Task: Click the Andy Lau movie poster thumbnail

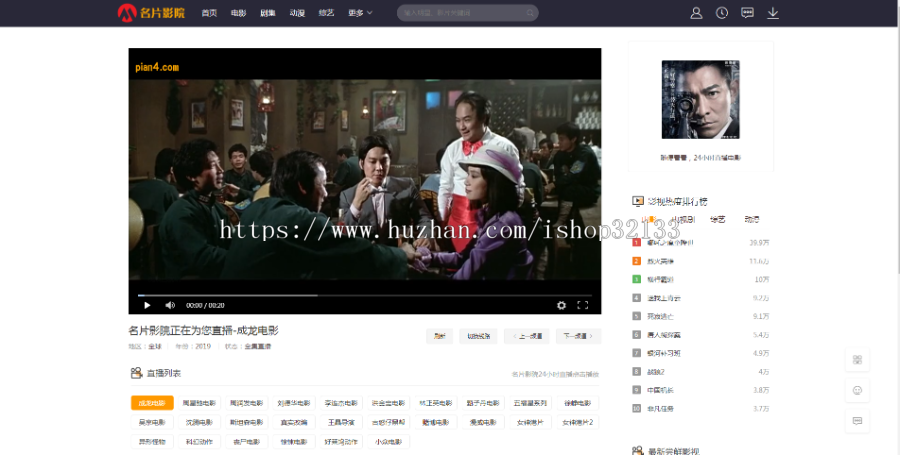Action: click(x=700, y=99)
